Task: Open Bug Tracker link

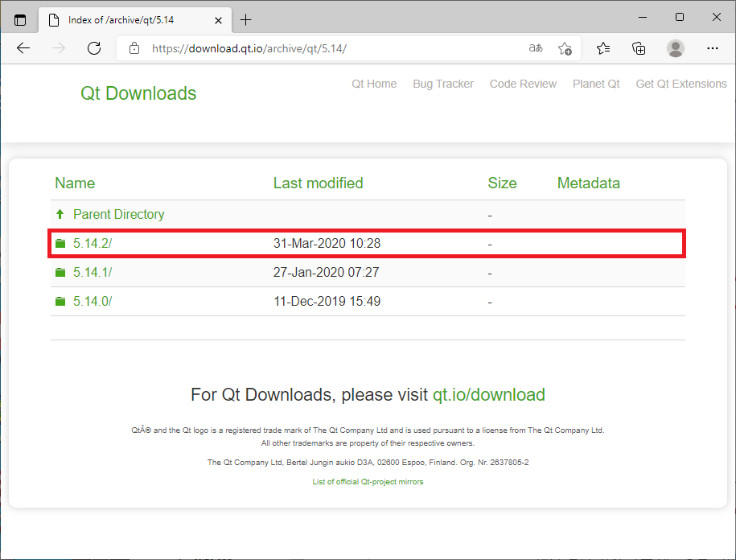Action: (x=443, y=84)
